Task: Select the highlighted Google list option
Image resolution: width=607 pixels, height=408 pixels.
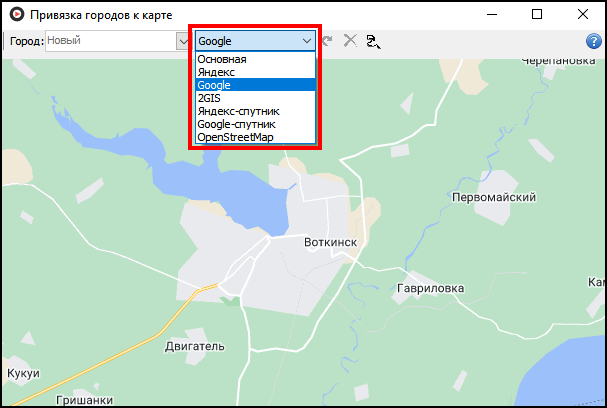Action: click(215, 86)
